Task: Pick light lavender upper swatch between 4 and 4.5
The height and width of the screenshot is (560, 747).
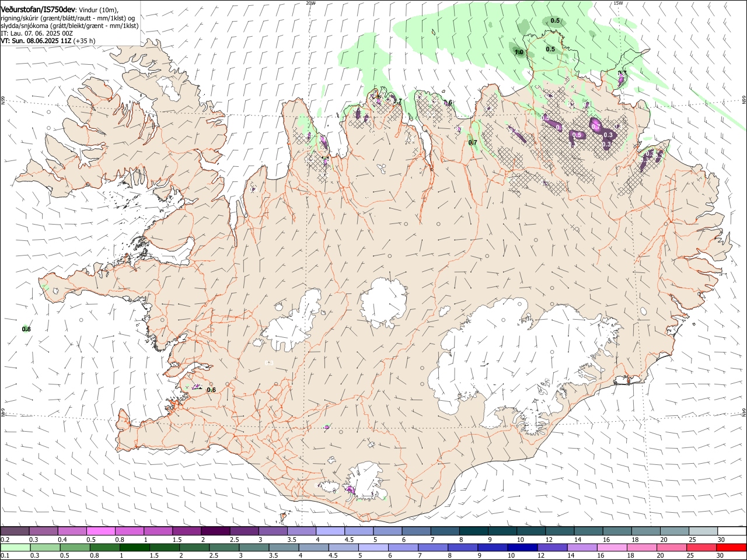Action: pyautogui.click(x=330, y=531)
